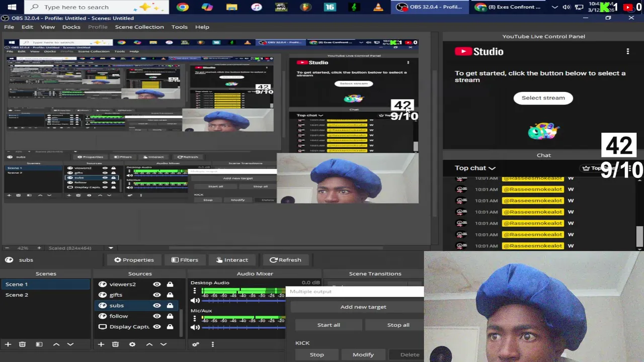This screenshot has width=644, height=362.
Task: Open system volume icon in tray
Action: 567,7
